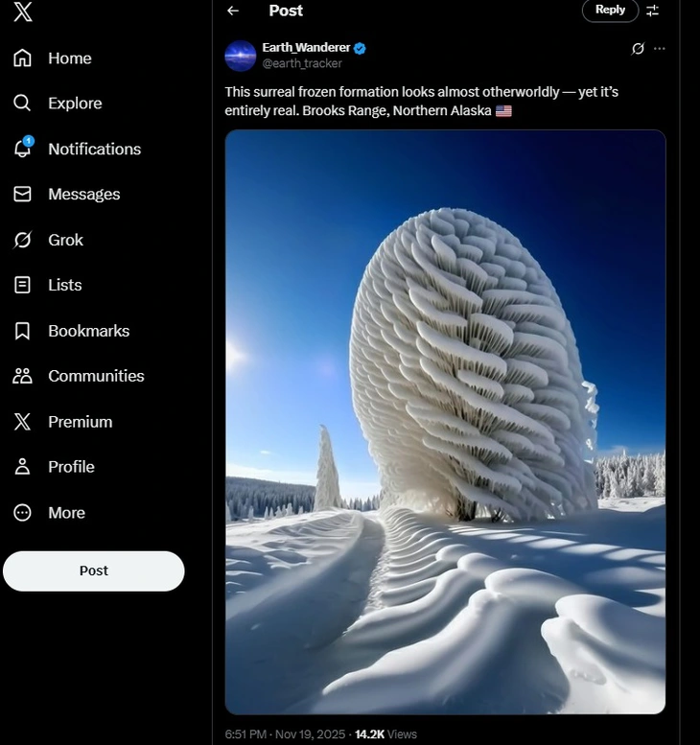Viewport: 700px width, 745px height.
Task: Click the Explore magnifier icon
Action: coord(23,104)
